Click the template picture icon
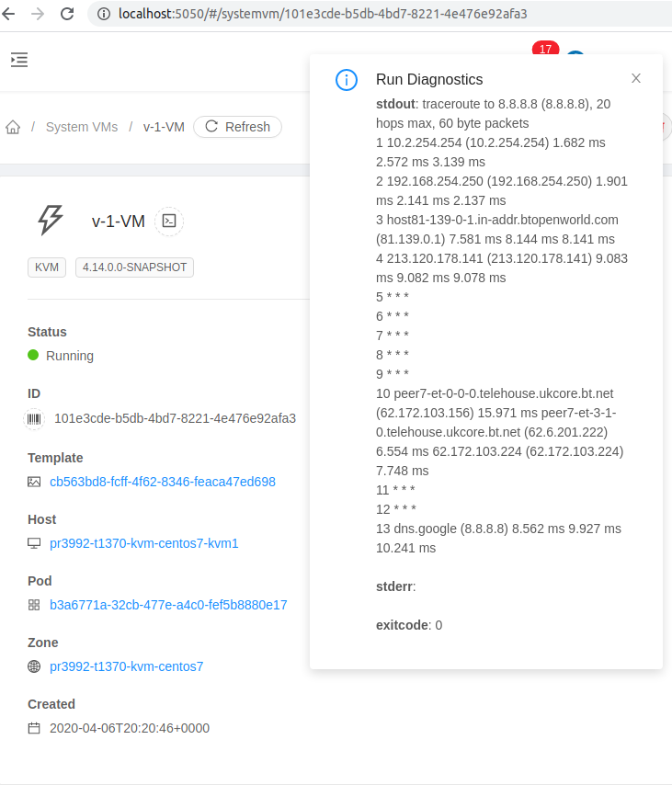 point(34,482)
